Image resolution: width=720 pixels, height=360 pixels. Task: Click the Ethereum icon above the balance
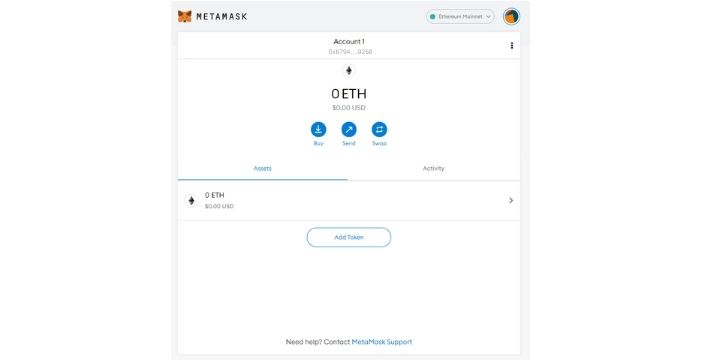(349, 71)
